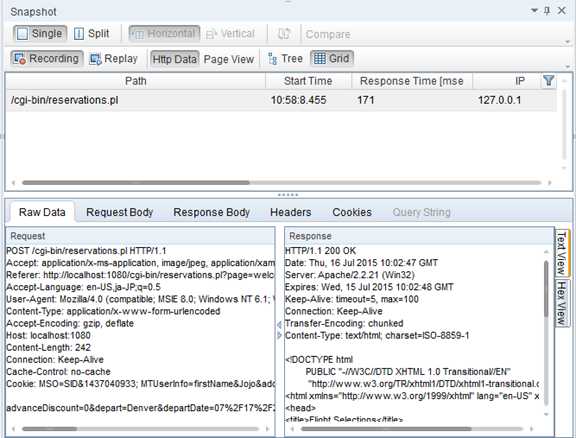Sort by Response Time column header
576x438 pixels.
tap(412, 81)
